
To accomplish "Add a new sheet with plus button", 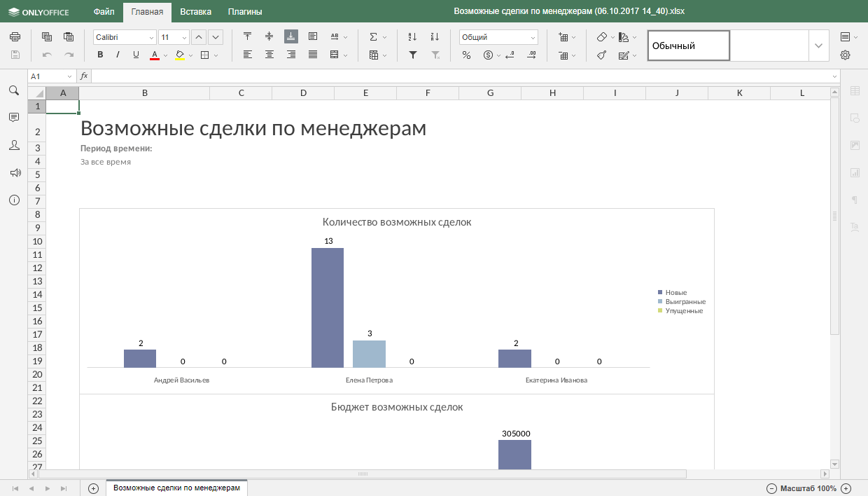I will (93, 488).
